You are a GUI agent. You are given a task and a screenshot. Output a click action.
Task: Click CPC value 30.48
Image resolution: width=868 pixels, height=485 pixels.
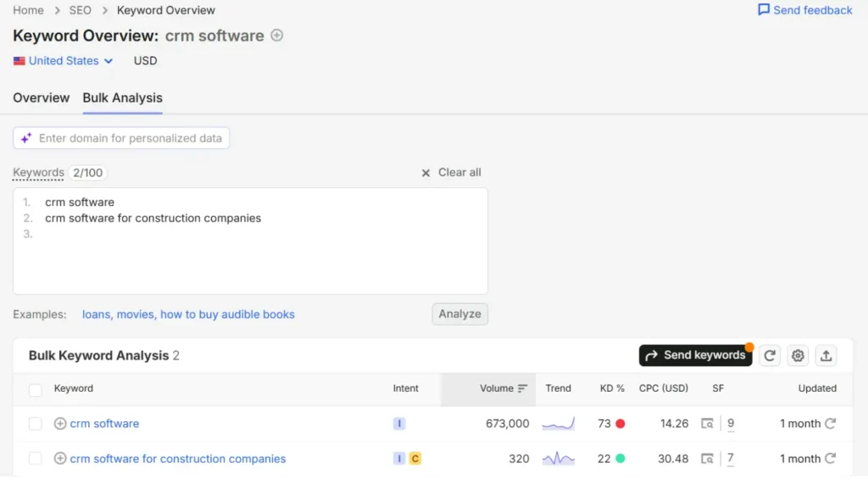pyautogui.click(x=673, y=459)
